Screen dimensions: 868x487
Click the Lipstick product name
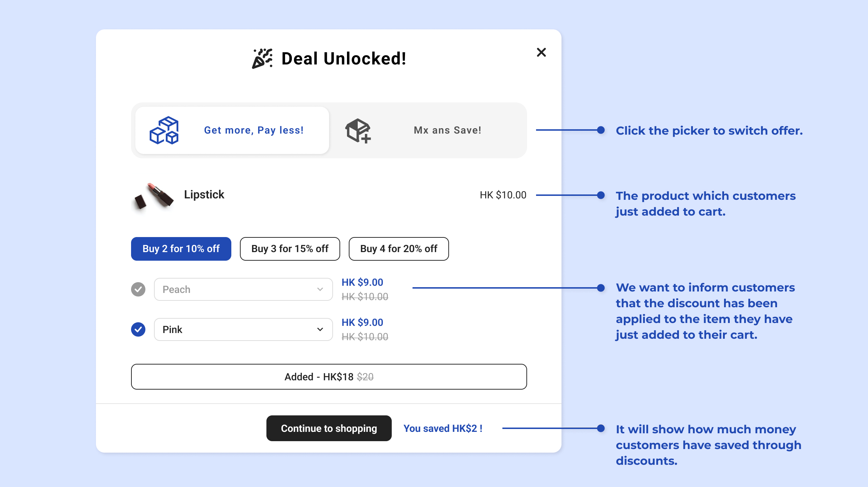pos(204,195)
